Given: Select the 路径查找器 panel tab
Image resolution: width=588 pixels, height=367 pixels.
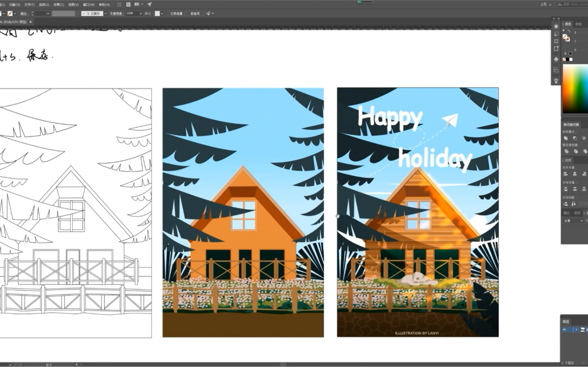Looking at the screenshot, I should point(571,125).
